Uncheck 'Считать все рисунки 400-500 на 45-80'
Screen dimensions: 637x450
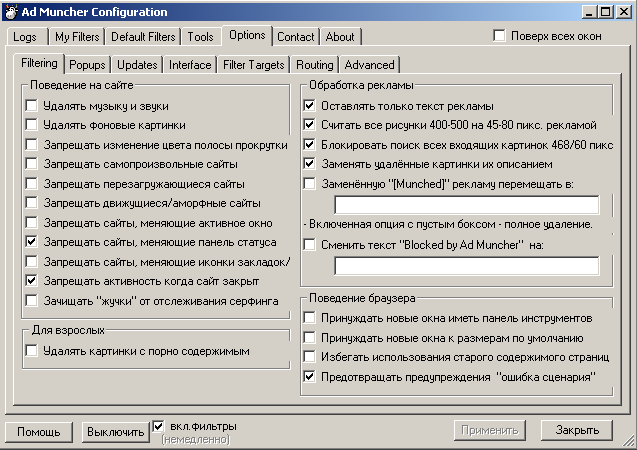click(309, 125)
